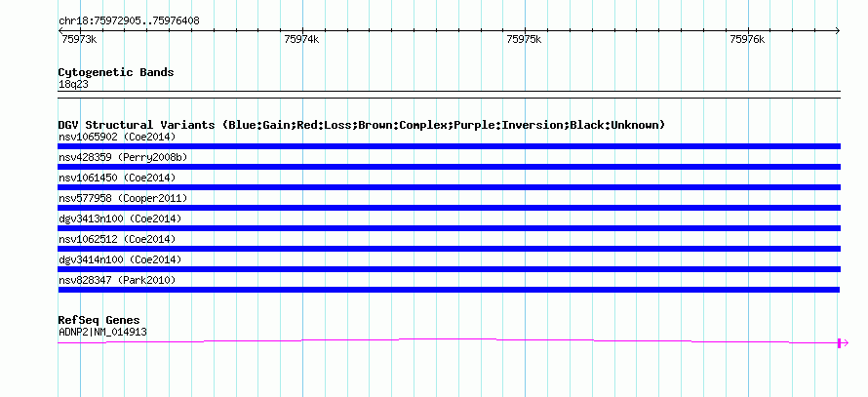Click the 75976k ruler mark
The width and height of the screenshot is (868, 397).
(747, 39)
